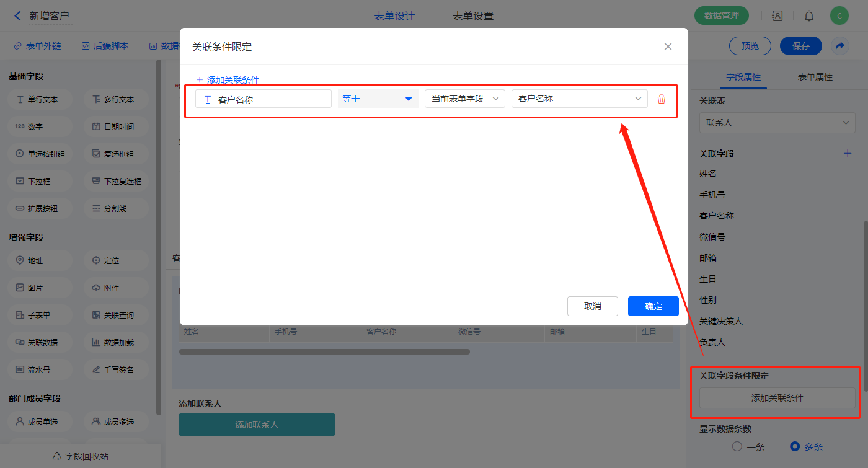The height and width of the screenshot is (468, 868).
Task: Open the contacts book icon in header
Action: [777, 16]
